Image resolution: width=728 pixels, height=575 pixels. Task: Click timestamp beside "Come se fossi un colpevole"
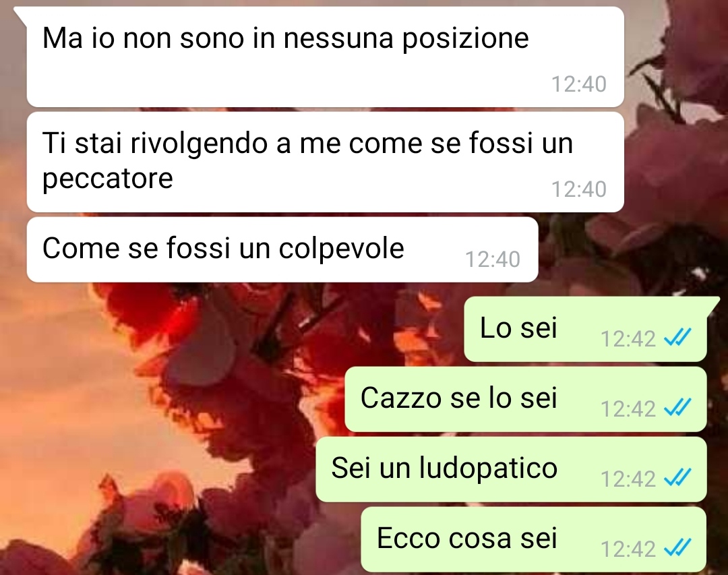(493, 260)
